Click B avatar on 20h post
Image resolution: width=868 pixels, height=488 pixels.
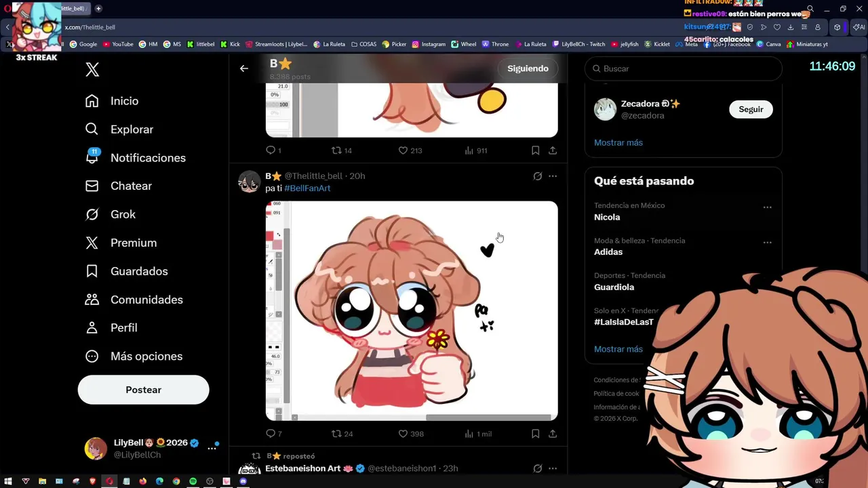(250, 182)
